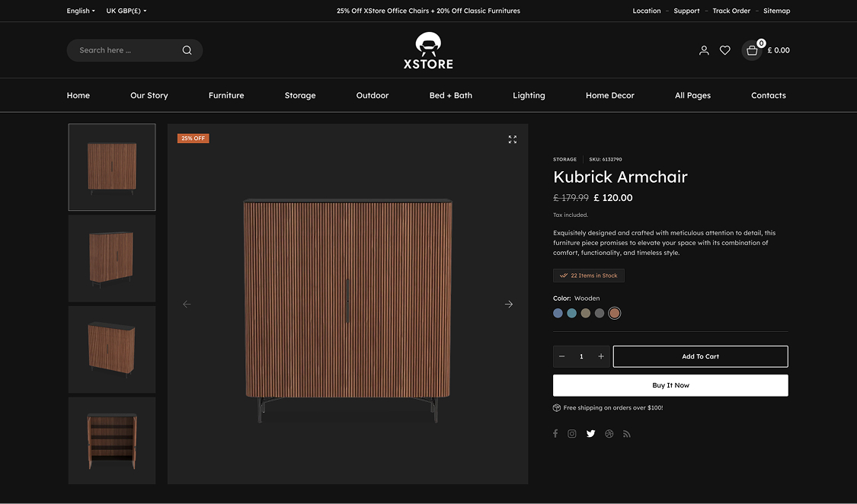Show next product image arrow

(x=509, y=305)
